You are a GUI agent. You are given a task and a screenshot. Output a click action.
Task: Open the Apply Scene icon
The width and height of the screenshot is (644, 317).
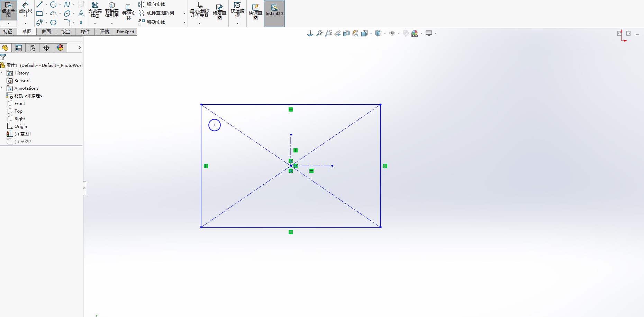tap(415, 33)
